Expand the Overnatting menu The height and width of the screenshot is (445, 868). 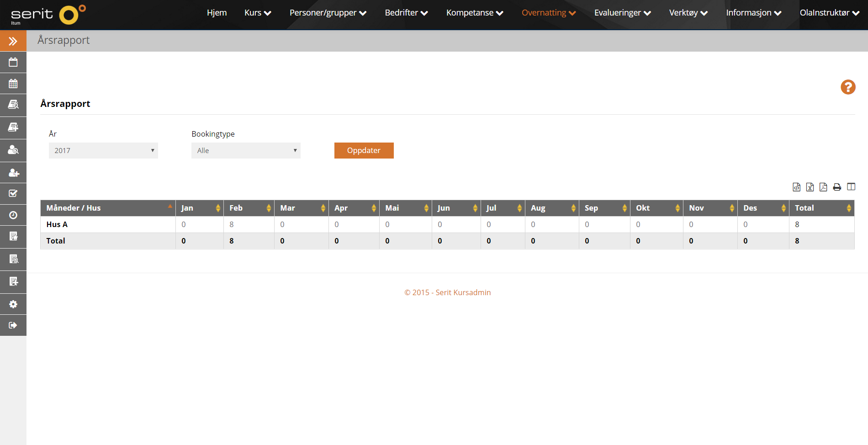(x=549, y=13)
